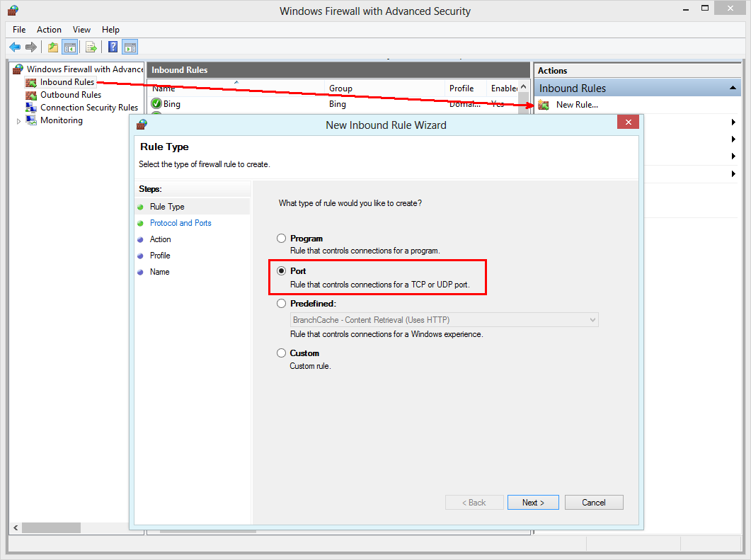Select the Port rule type radio button
This screenshot has height=560, width=751.
pos(282,270)
